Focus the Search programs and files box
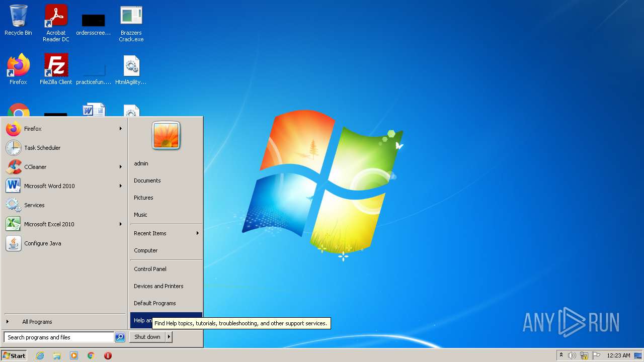This screenshot has height=362, width=644. (59, 337)
